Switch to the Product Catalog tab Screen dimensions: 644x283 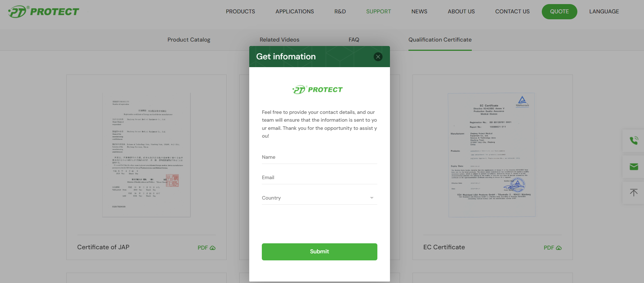pos(189,40)
